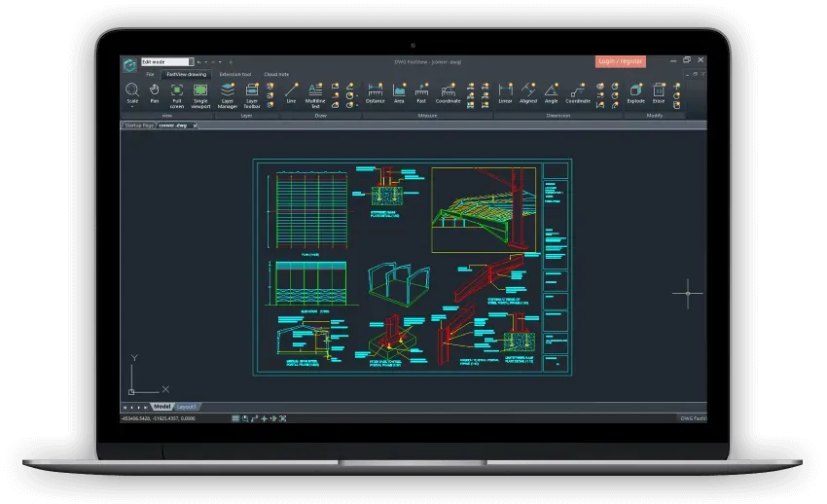Open the Layer Toolbar
Image resolution: width=827 pixels, height=504 pixels.
click(x=252, y=95)
